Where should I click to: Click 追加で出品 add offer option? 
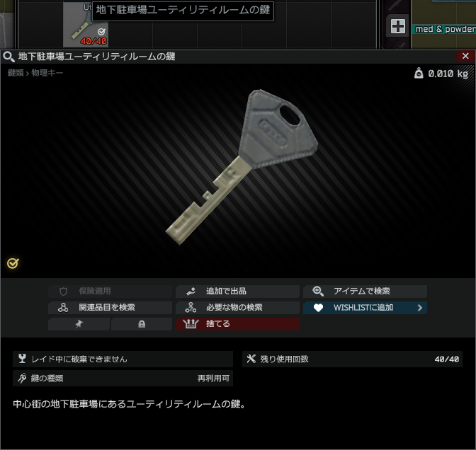[237, 291]
